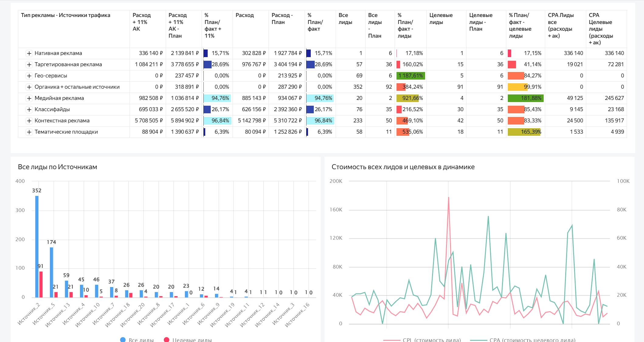Expand the Контекстная реклама row

29,121
